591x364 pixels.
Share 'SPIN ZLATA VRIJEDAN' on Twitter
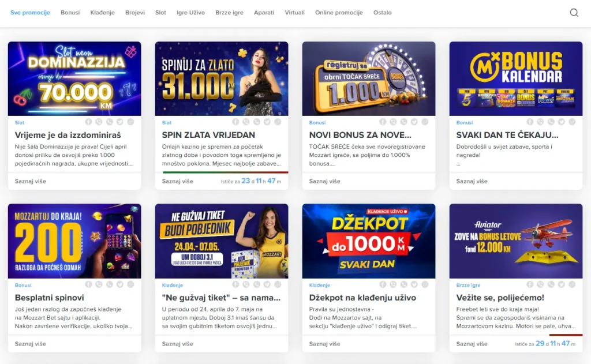tap(267, 122)
